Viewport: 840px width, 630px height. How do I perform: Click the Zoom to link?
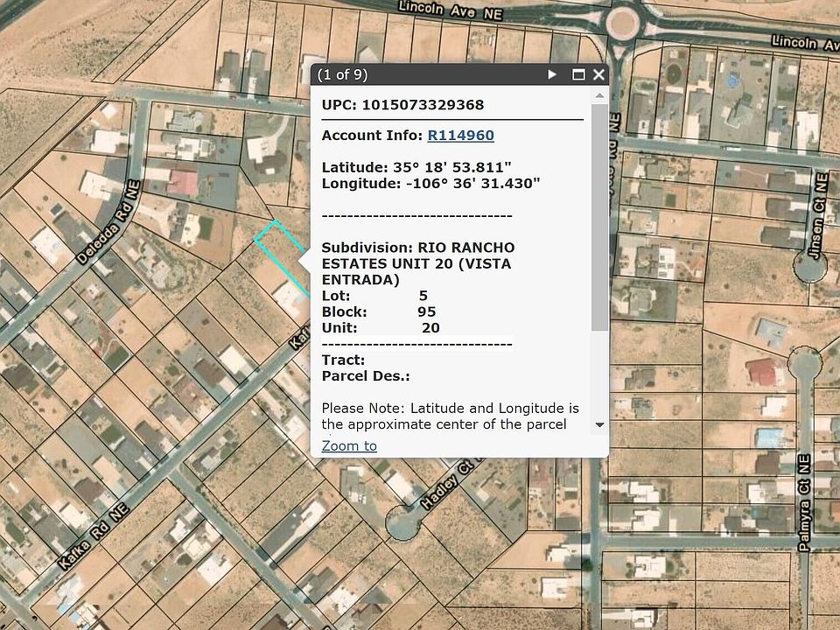click(x=349, y=446)
